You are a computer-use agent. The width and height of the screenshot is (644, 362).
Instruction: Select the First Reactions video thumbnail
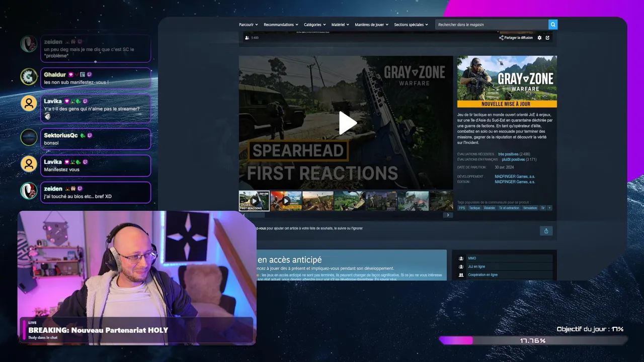(x=254, y=201)
